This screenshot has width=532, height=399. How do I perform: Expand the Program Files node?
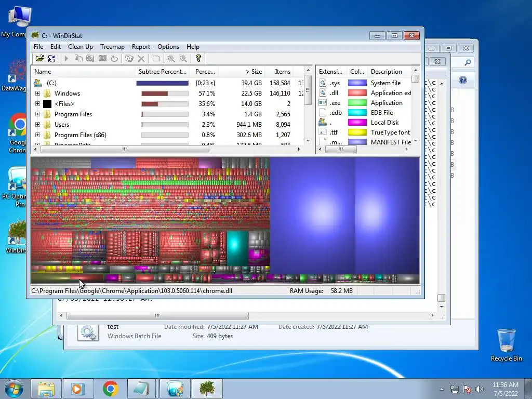click(37, 114)
